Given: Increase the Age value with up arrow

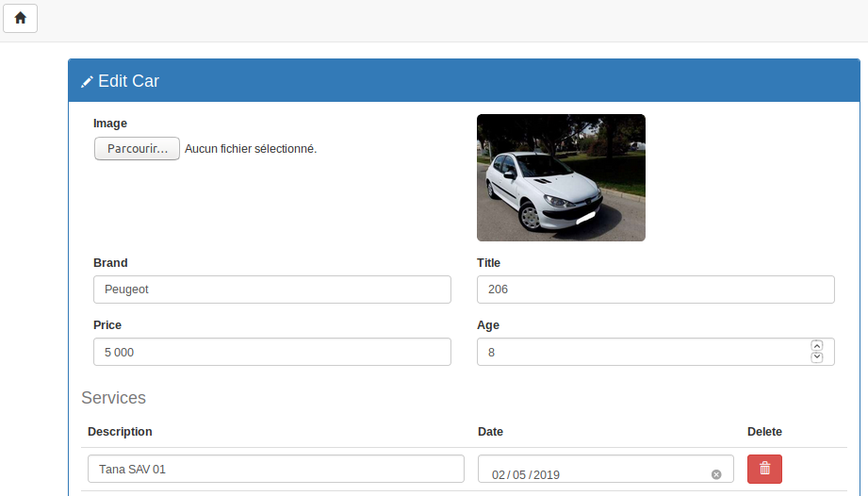Looking at the screenshot, I should (816, 345).
